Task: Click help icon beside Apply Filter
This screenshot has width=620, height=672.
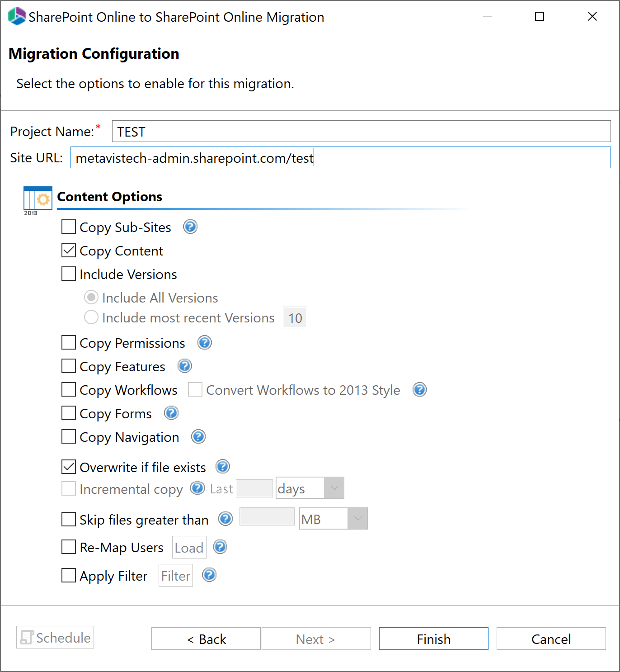Action: click(209, 575)
